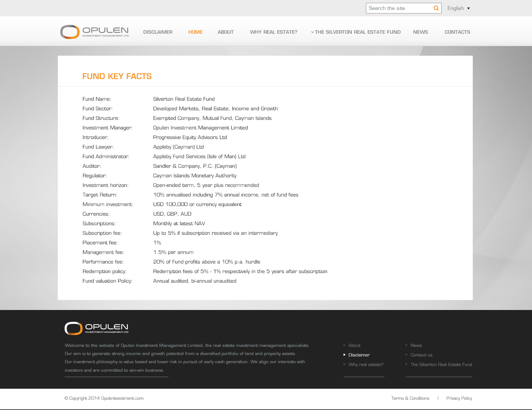Click "Sandler & Company, P.C. (Cayman)"
The height and width of the screenshot is (410, 532).
click(195, 166)
